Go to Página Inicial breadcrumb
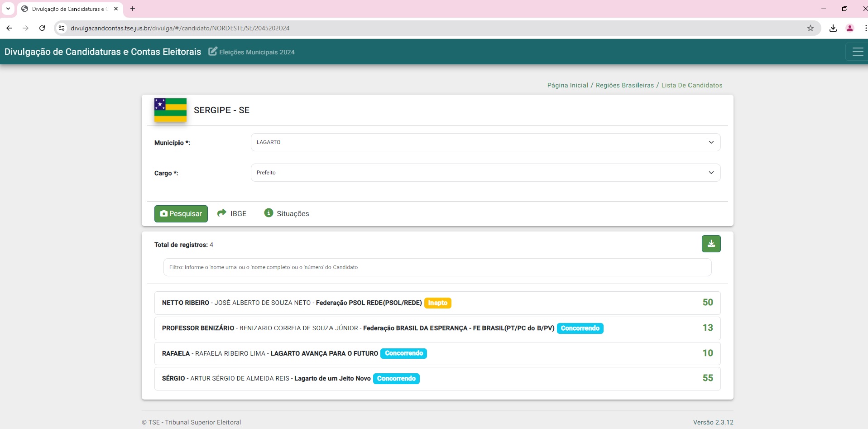 coord(568,85)
